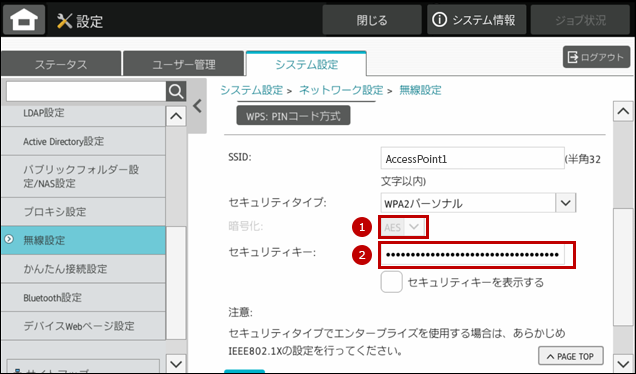Screen dimensions: 636x374
Task: Collapse the left sidebar with arrow
Action: [197, 106]
